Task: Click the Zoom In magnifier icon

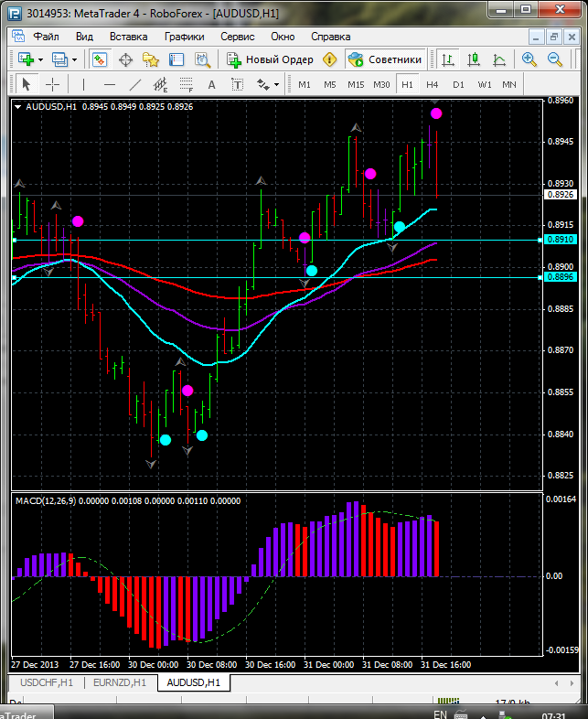Action: coord(529,59)
